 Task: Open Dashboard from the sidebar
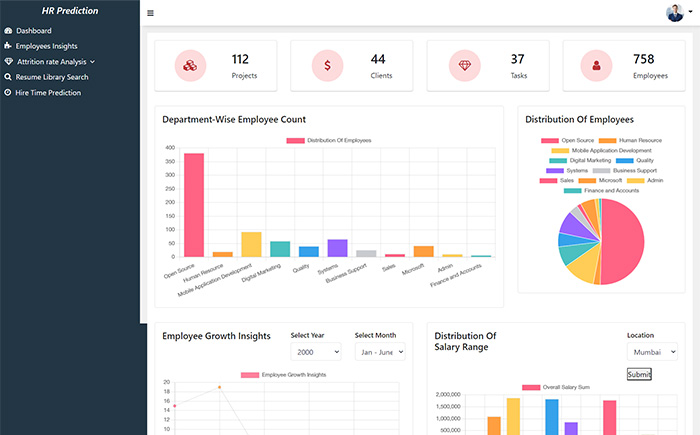coord(34,31)
